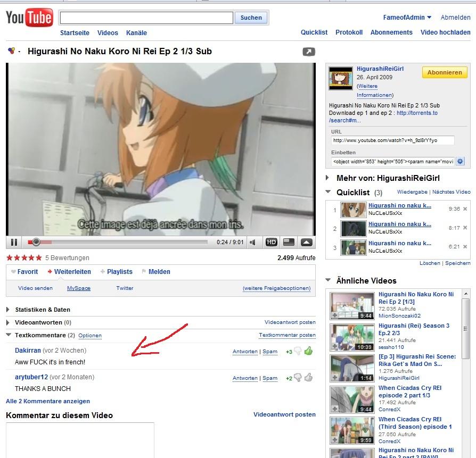Click the video progress bar

pos(118,242)
